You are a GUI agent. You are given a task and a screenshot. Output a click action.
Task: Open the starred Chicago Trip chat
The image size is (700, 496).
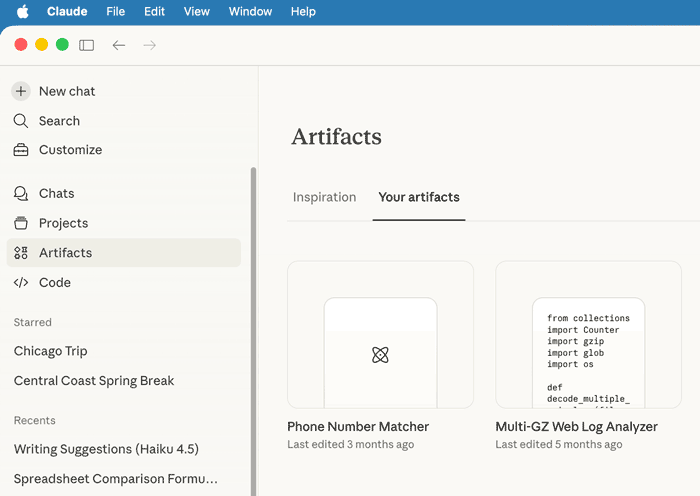pyautogui.click(x=51, y=351)
